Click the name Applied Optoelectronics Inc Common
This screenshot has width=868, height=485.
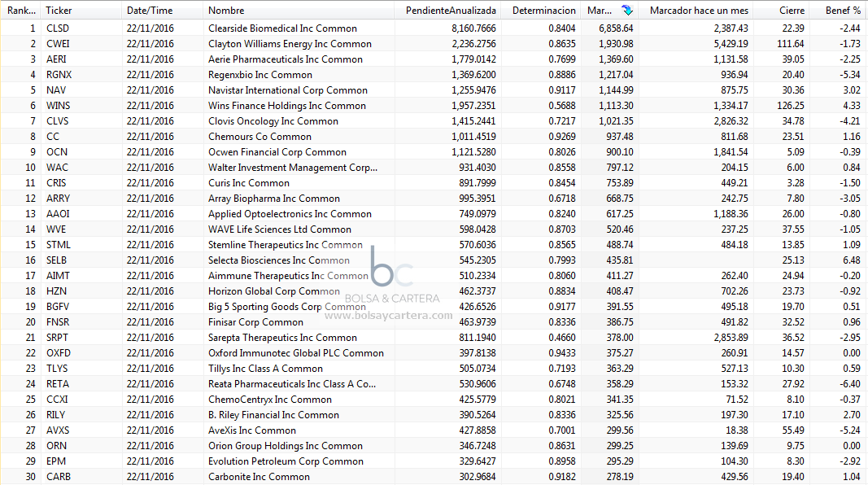[290, 214]
